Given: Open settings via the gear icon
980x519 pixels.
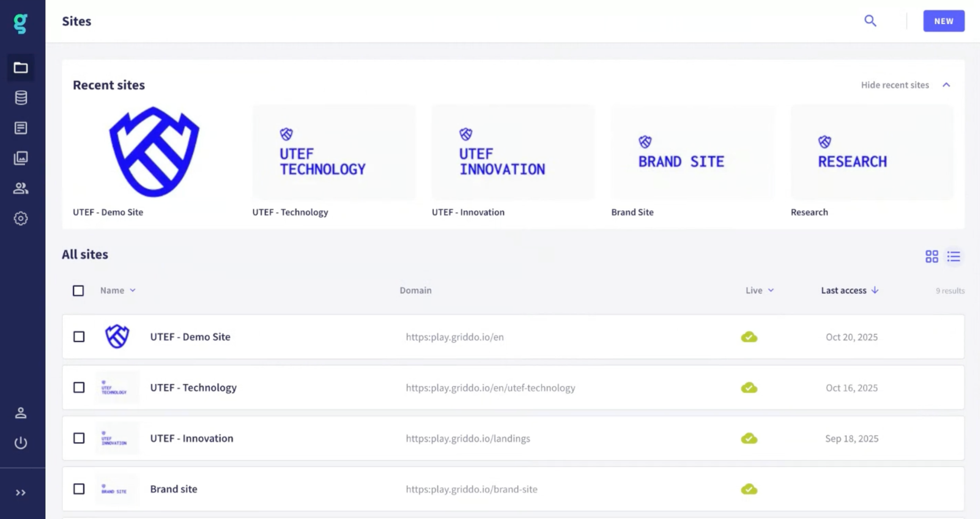Looking at the screenshot, I should pyautogui.click(x=21, y=218).
